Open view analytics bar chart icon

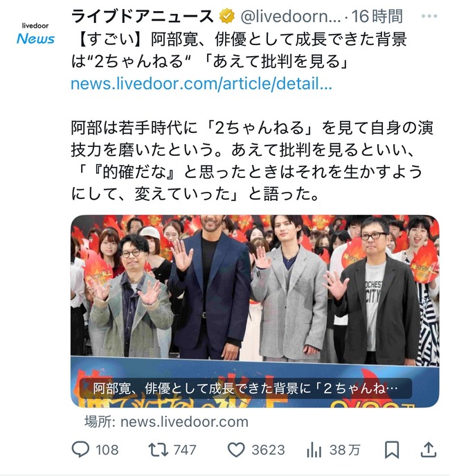tap(314, 450)
